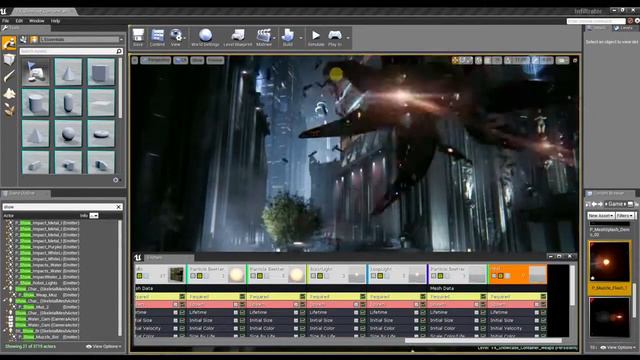
Task: Click the Unreal logo in Cascade window
Action: point(138,258)
